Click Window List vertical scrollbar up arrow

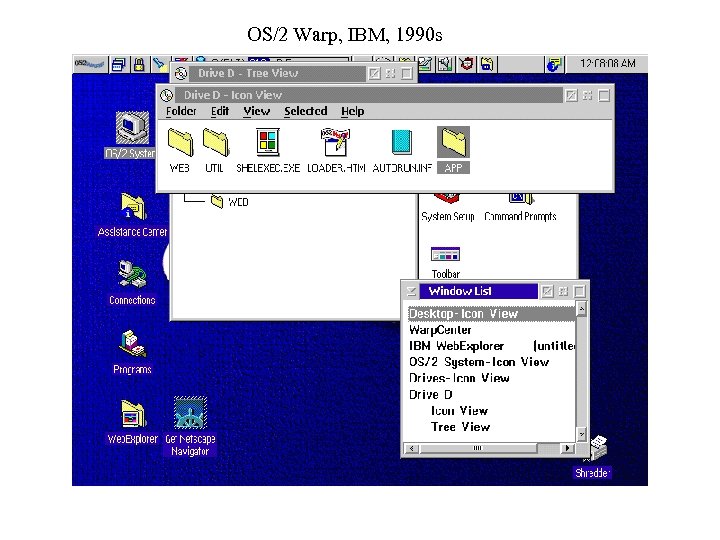(x=581, y=309)
